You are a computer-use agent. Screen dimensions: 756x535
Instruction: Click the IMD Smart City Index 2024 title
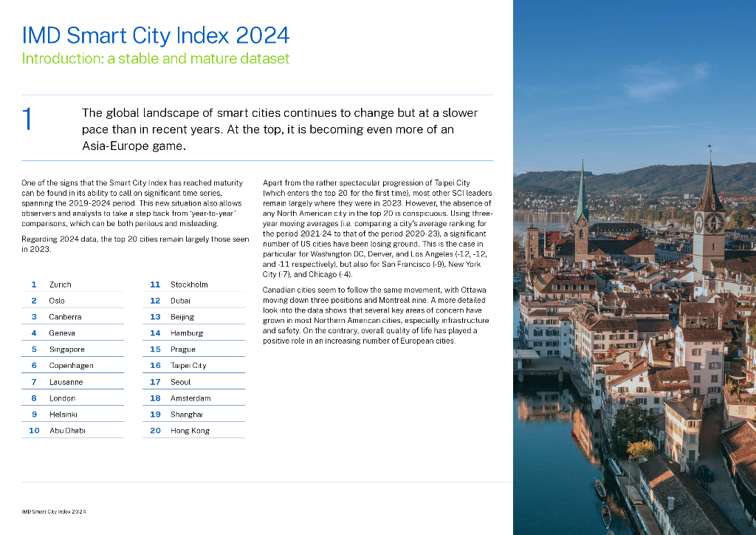[156, 35]
